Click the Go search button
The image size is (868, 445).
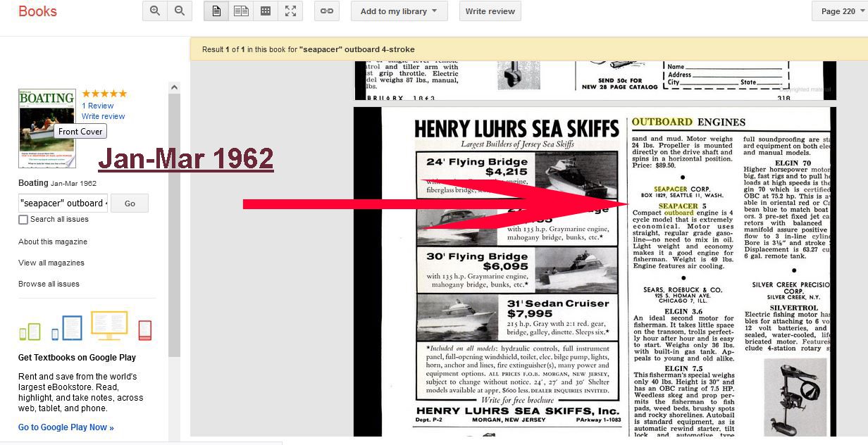pyautogui.click(x=130, y=203)
